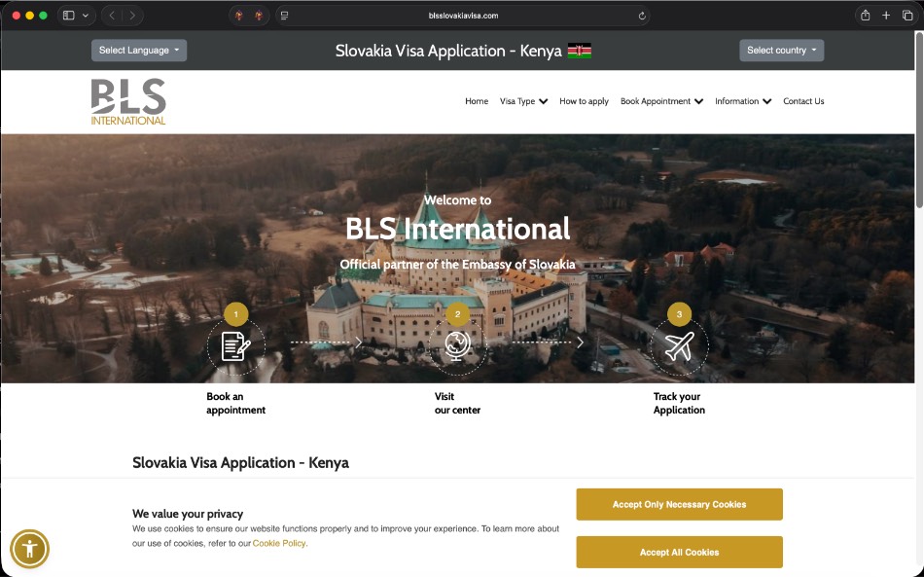The width and height of the screenshot is (924, 577).
Task: Open the Safari Share icon
Action: (x=865, y=16)
